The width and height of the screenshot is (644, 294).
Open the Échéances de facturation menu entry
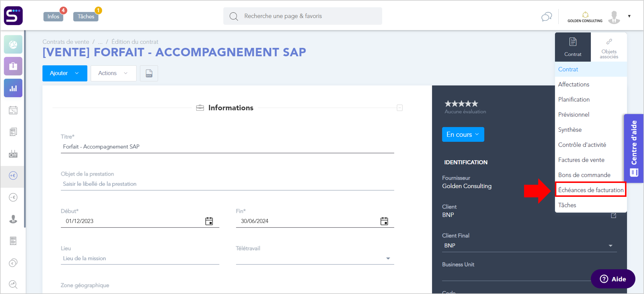coord(591,190)
